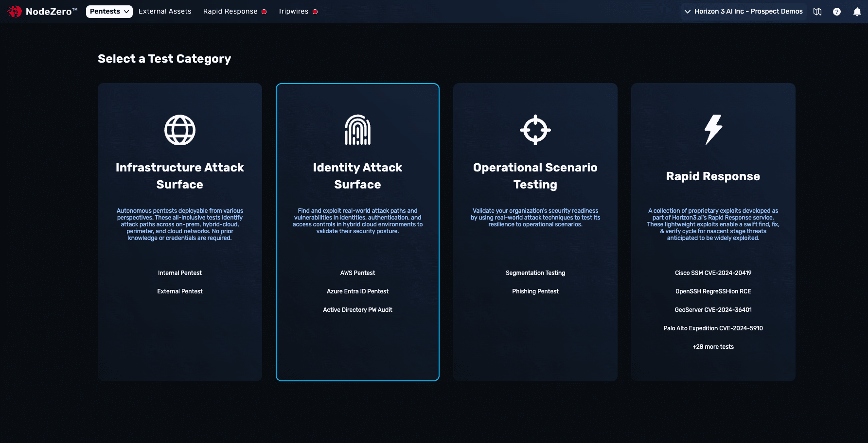This screenshot has width=868, height=443.
Task: Click the 'A collection of proprietary exploits' description
Action: click(713, 224)
